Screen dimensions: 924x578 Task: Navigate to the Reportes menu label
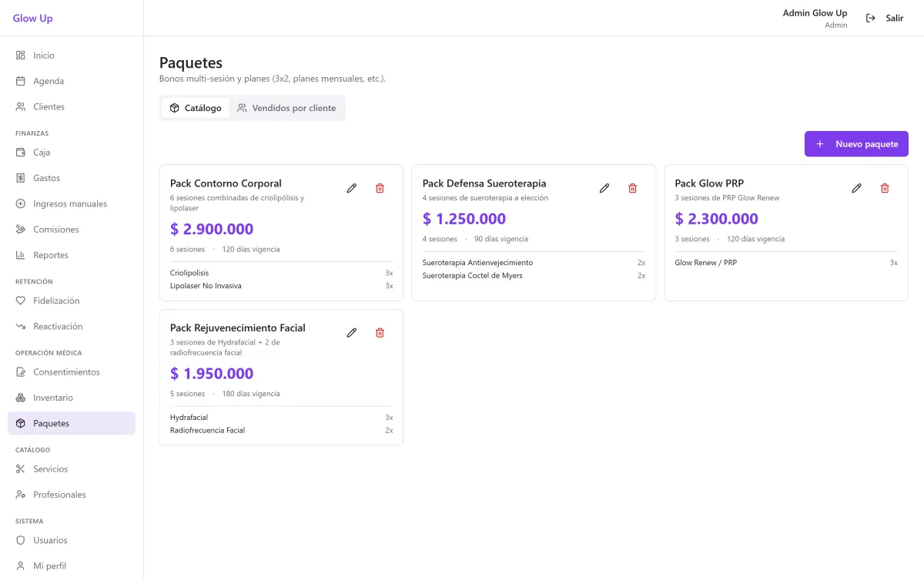(51, 255)
